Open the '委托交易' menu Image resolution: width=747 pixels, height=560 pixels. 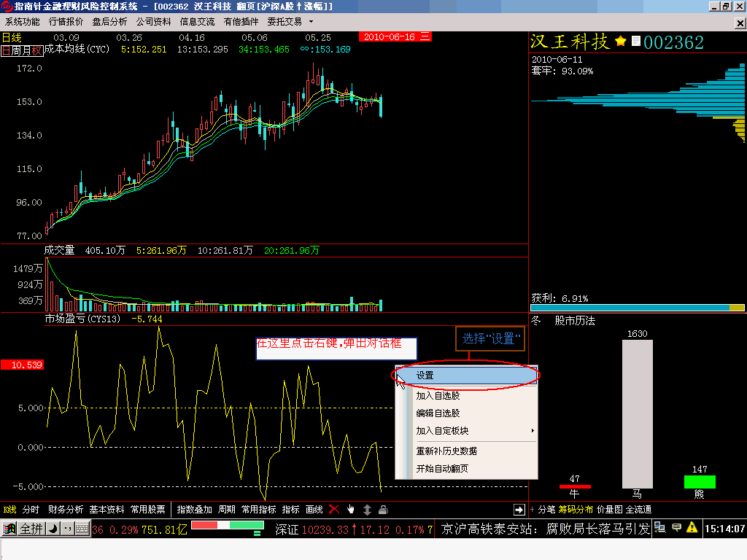pyautogui.click(x=285, y=22)
